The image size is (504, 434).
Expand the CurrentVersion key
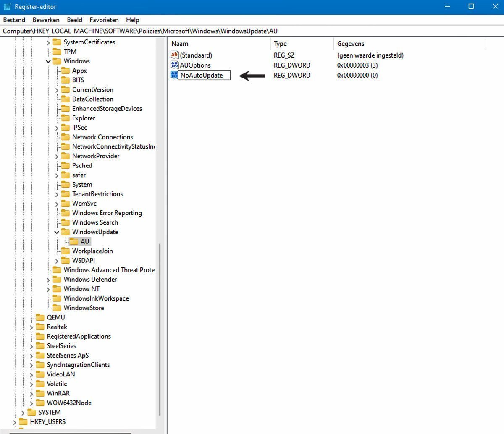[57, 90]
